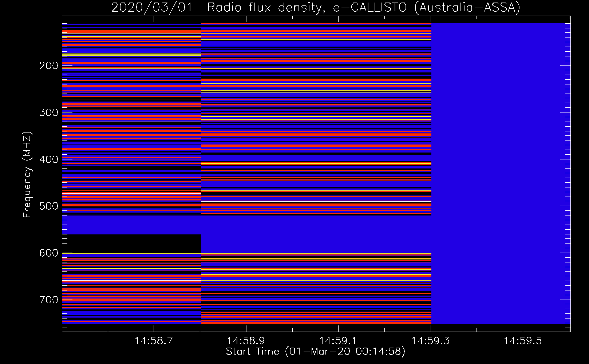The image size is (589, 364).
Task: Click the 700 frequency tick label
Action: point(49,300)
